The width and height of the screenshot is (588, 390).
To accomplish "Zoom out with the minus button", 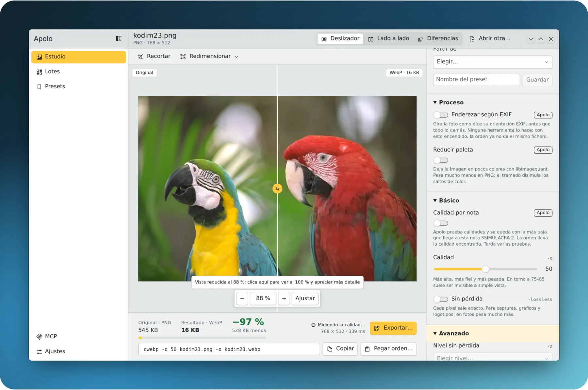I will coord(242,299).
